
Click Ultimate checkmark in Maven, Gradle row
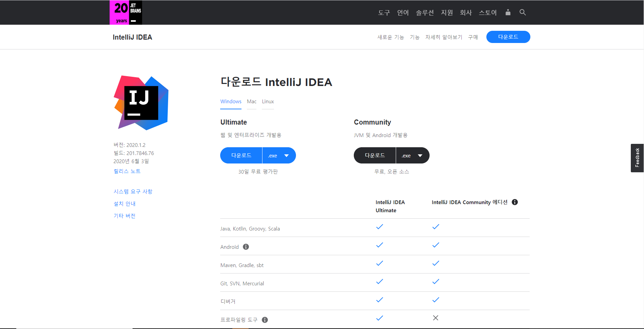(379, 263)
